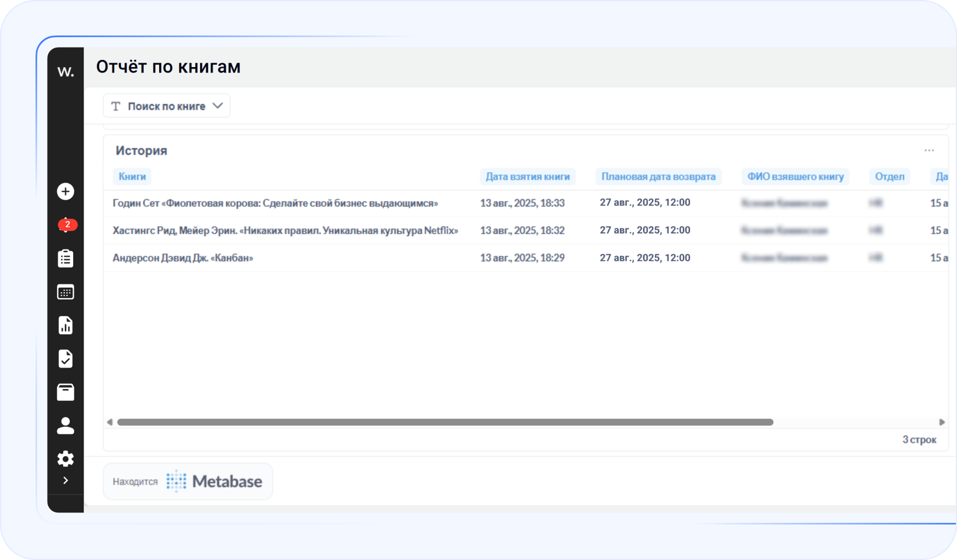
Task: Open notifications with the red 2 badge
Action: [66, 225]
